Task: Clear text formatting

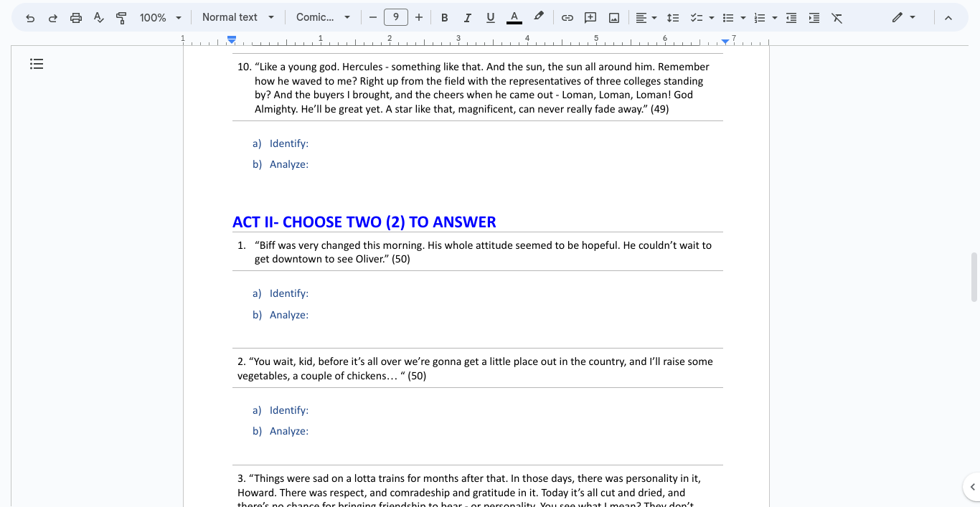Action: [837, 18]
